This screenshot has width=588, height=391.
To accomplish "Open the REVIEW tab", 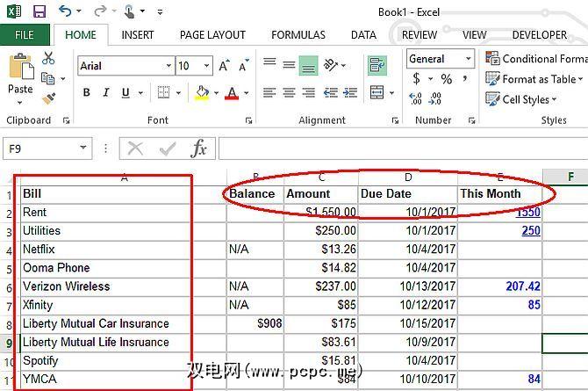I will (419, 35).
